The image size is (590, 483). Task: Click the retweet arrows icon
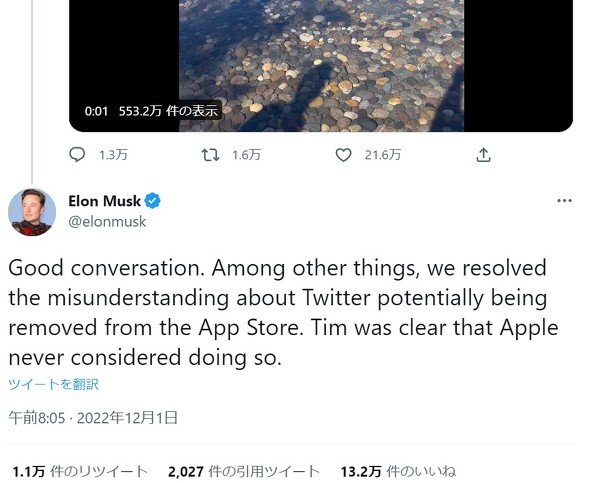click(210, 155)
